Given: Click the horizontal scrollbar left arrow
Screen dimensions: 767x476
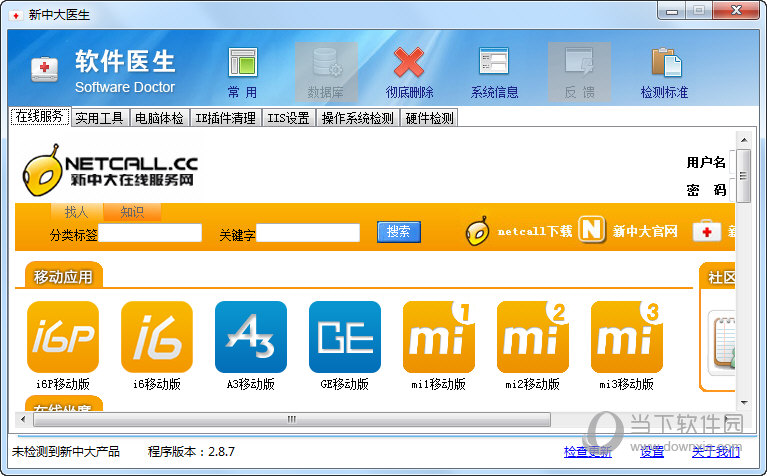Looking at the screenshot, I should pyautogui.click(x=23, y=419).
